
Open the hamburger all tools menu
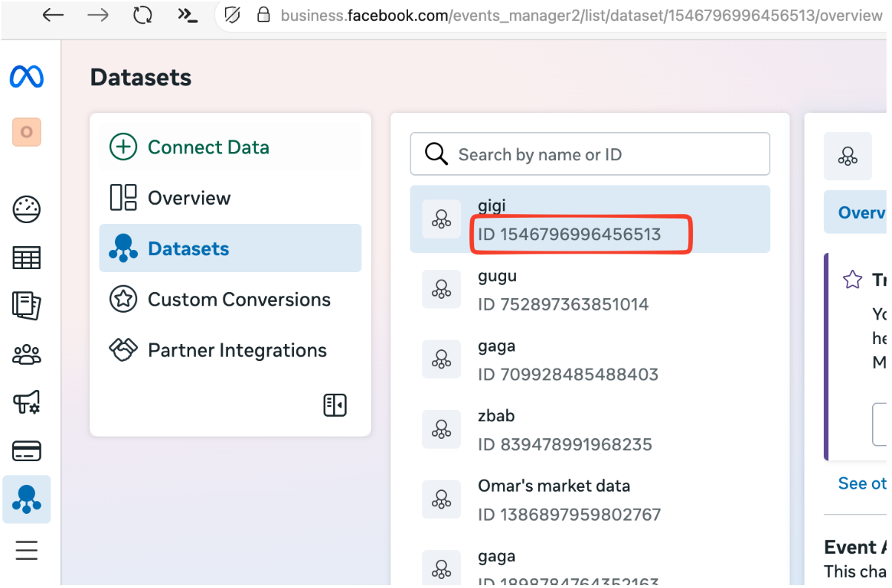click(27, 550)
